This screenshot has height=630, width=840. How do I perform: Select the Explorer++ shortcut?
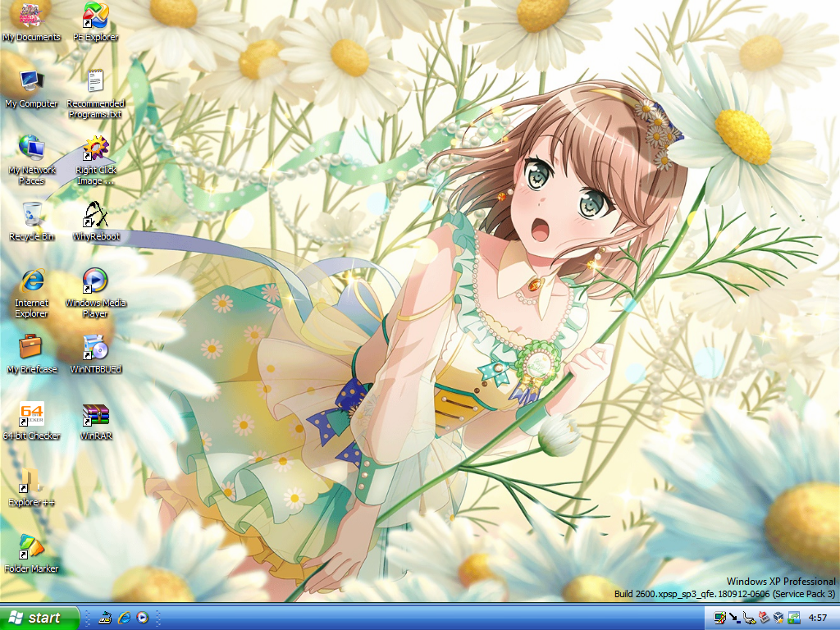click(x=32, y=487)
